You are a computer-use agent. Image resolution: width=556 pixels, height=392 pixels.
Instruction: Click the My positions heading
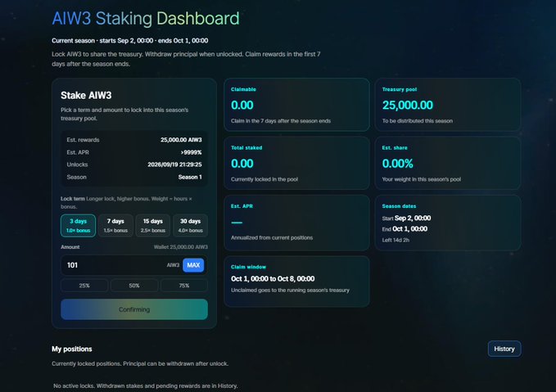pyautogui.click(x=72, y=349)
